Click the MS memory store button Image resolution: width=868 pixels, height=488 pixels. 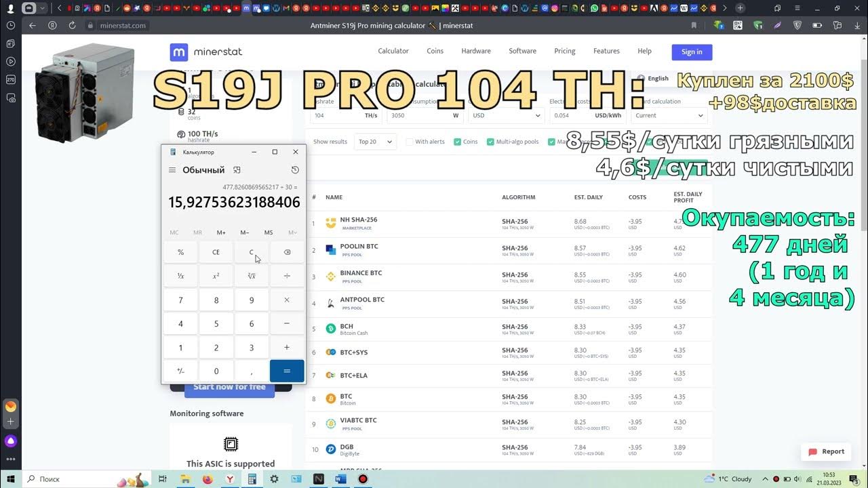pos(269,232)
